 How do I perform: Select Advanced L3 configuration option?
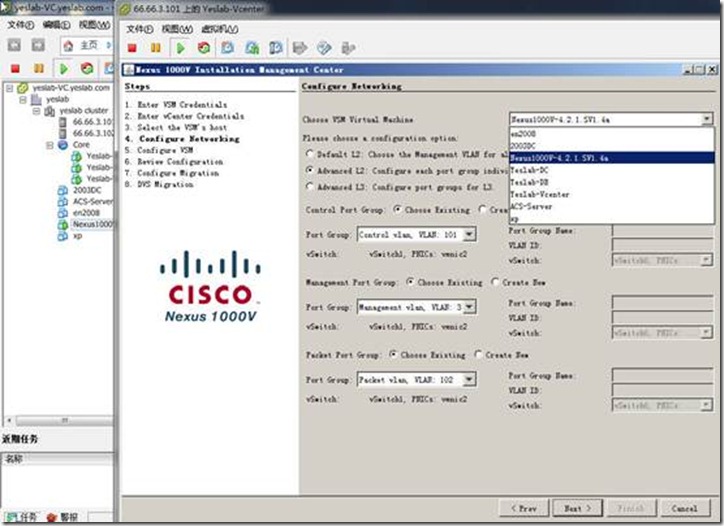coord(309,186)
